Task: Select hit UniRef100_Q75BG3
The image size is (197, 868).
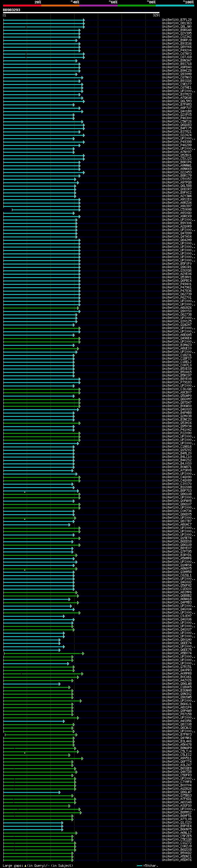Action: pyautogui.click(x=177, y=796)
